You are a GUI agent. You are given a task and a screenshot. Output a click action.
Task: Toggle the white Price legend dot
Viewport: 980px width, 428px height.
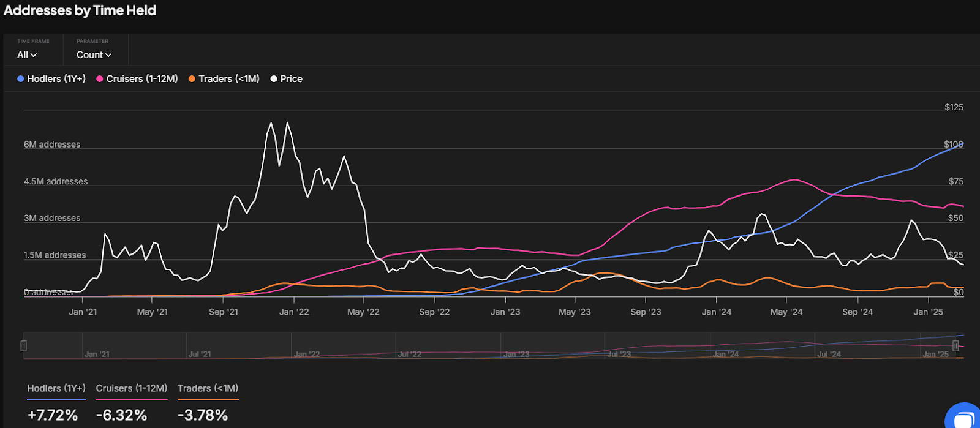tap(274, 79)
